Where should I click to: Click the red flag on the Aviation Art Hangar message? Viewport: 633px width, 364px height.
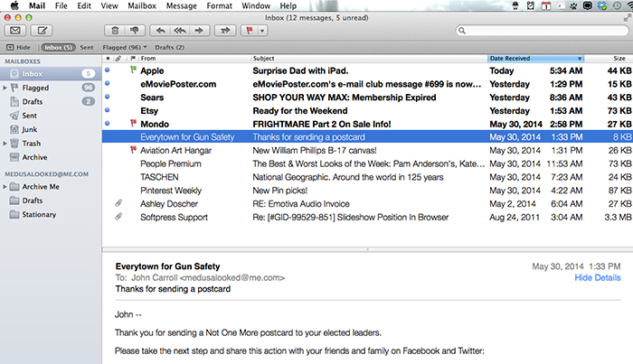tap(133, 150)
